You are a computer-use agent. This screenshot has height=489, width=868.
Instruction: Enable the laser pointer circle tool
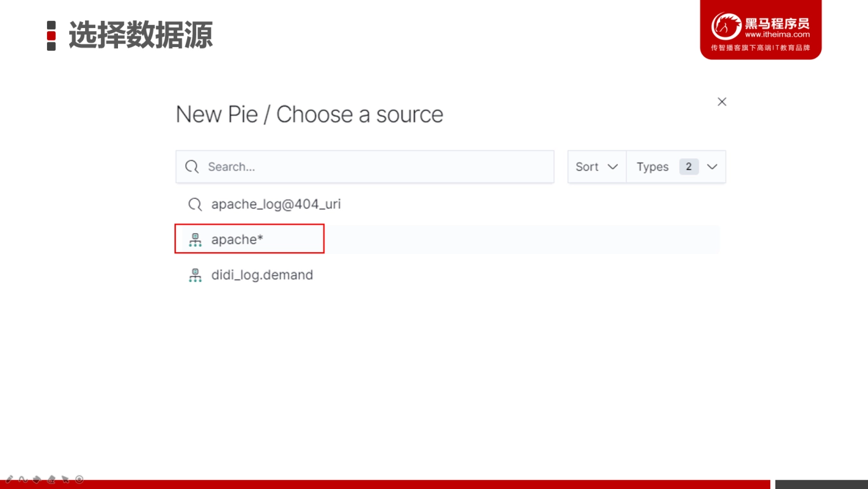coord(79,479)
